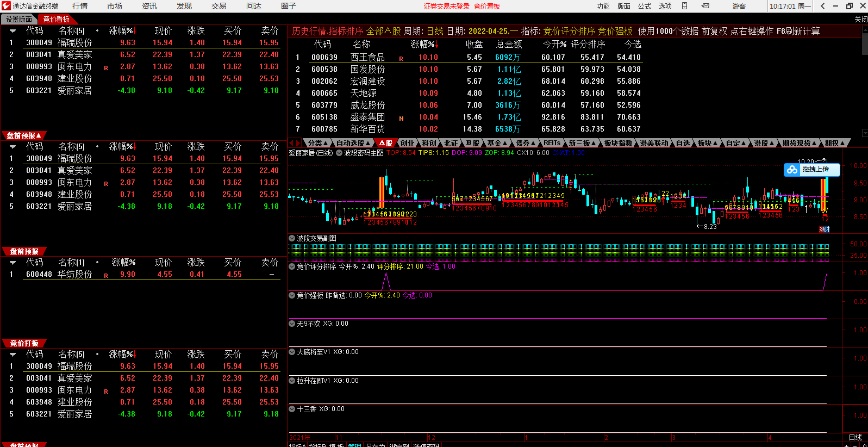
Task: Click the cloud upload 拖拽上传 icon
Action: click(792, 170)
